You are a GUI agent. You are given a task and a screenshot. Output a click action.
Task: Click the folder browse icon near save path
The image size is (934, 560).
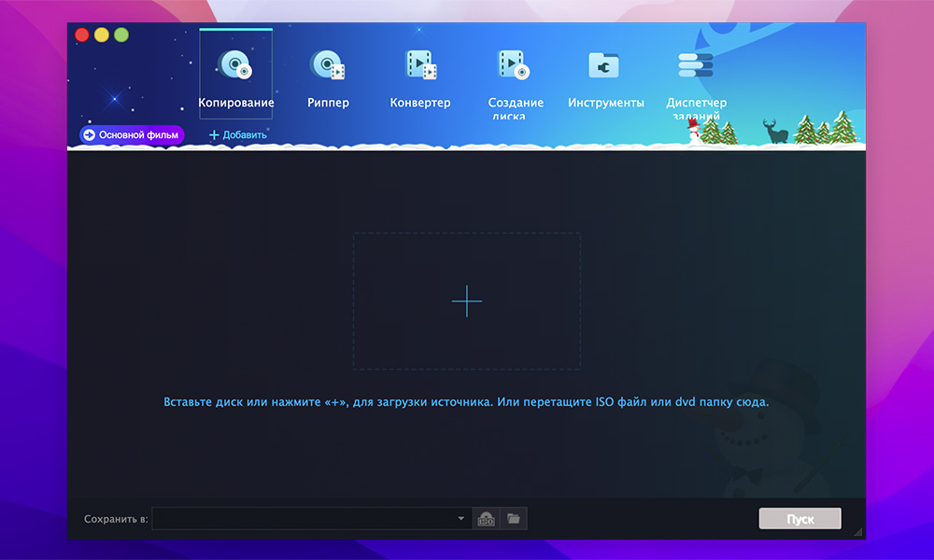pyautogui.click(x=513, y=519)
